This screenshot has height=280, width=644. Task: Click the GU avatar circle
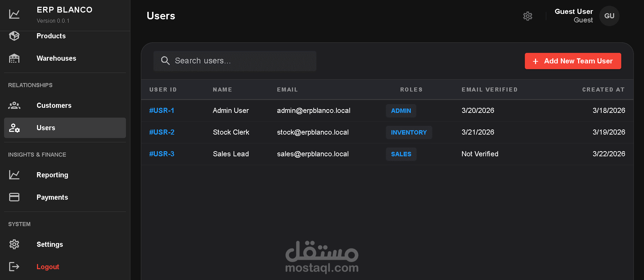[609, 16]
